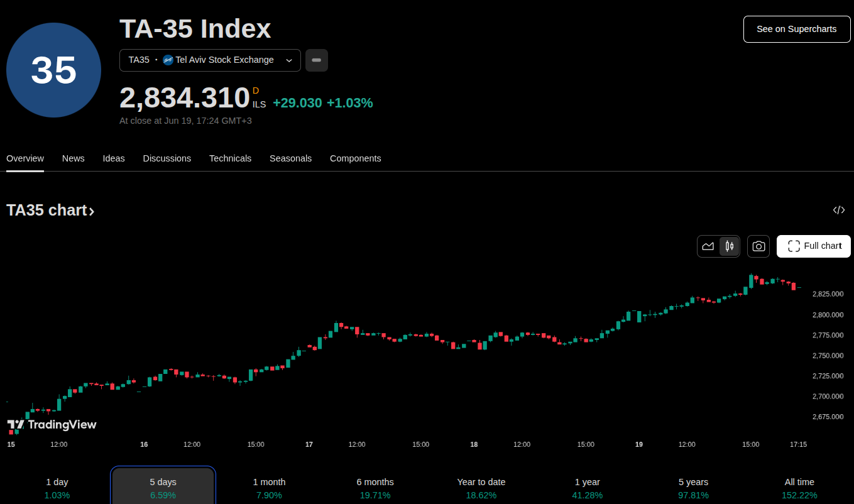Open See on Supercharts

[796, 29]
